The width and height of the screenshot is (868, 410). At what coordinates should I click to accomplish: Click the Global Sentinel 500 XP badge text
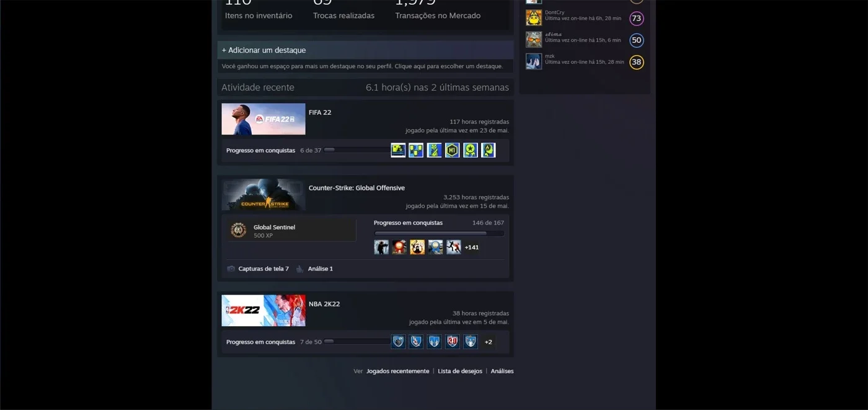[x=274, y=231]
